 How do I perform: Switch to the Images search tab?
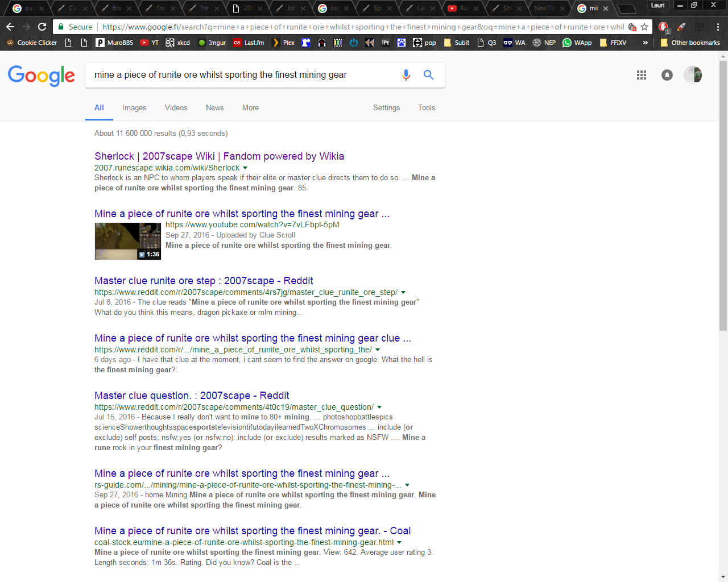point(134,108)
